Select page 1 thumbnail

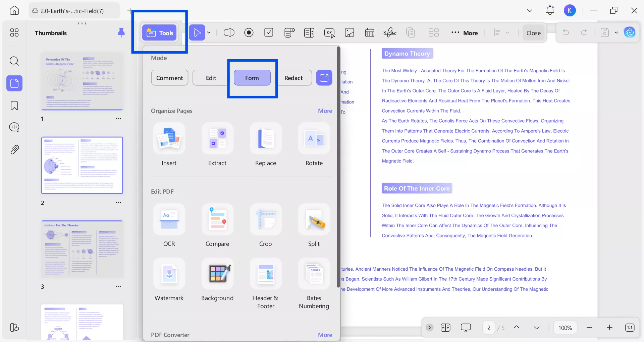point(82,81)
